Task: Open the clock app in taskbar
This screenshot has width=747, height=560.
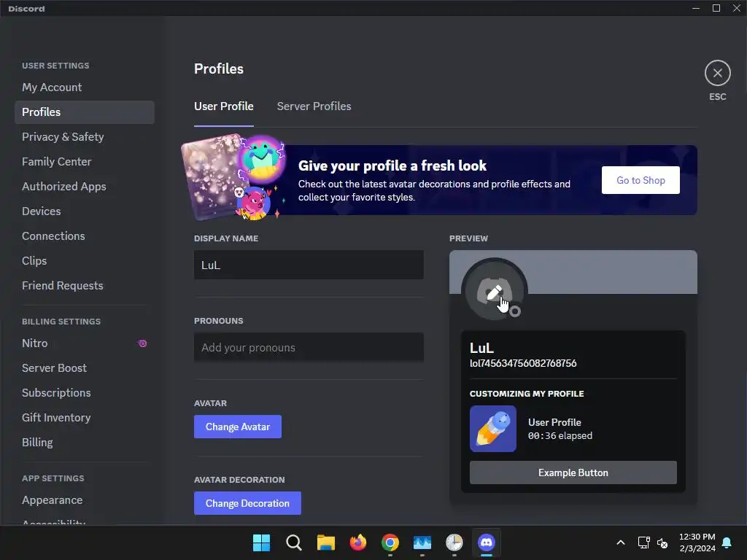Action: [x=454, y=542]
